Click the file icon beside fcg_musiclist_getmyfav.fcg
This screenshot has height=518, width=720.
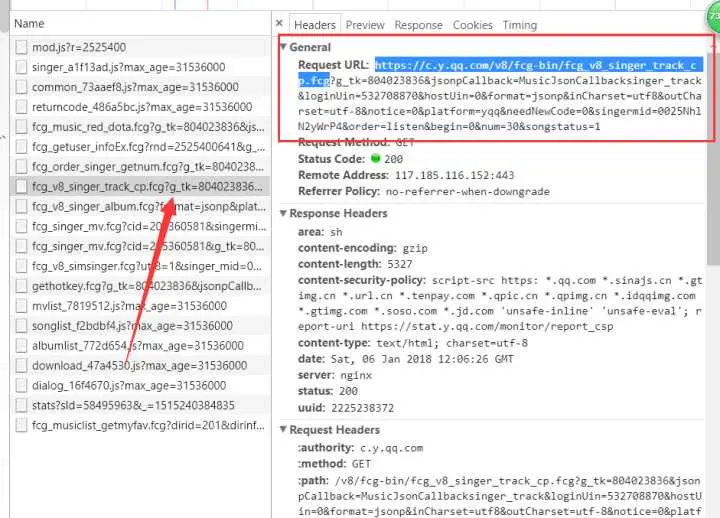21,425
